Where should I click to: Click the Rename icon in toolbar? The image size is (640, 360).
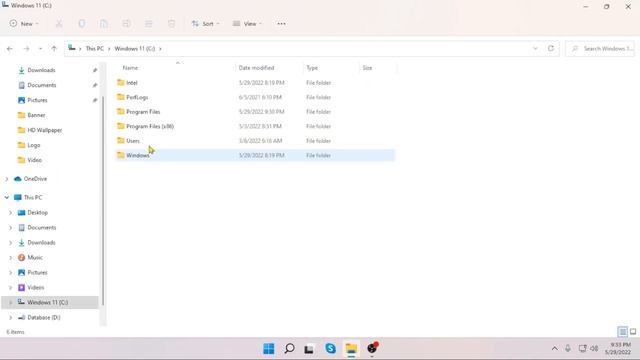point(126,24)
